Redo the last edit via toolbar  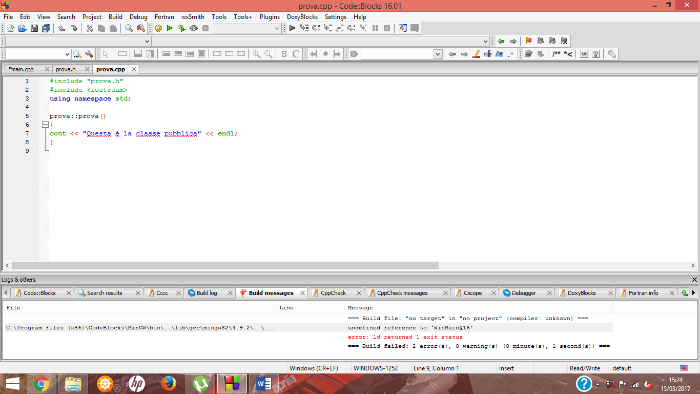click(x=74, y=28)
